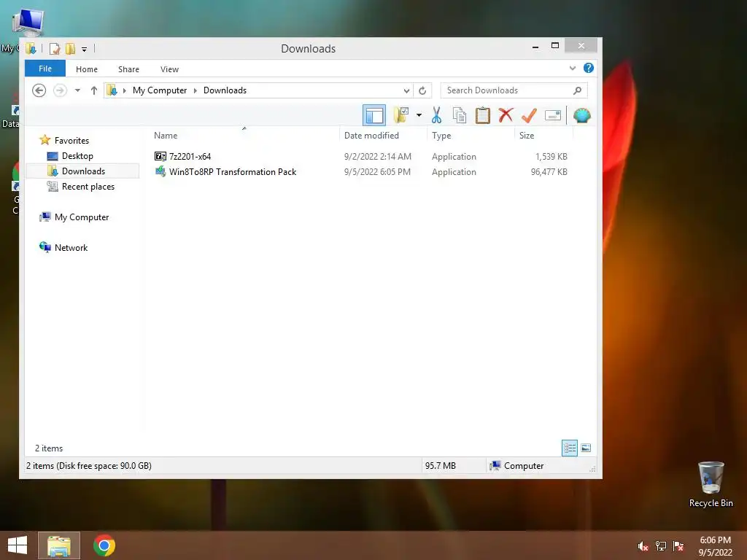The height and width of the screenshot is (560, 747).
Task: Switch to the Share ribbon tab
Action: [128, 69]
